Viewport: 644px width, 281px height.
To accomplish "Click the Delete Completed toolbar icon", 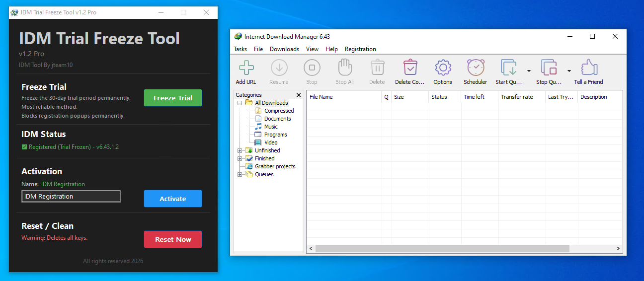I will tap(410, 67).
